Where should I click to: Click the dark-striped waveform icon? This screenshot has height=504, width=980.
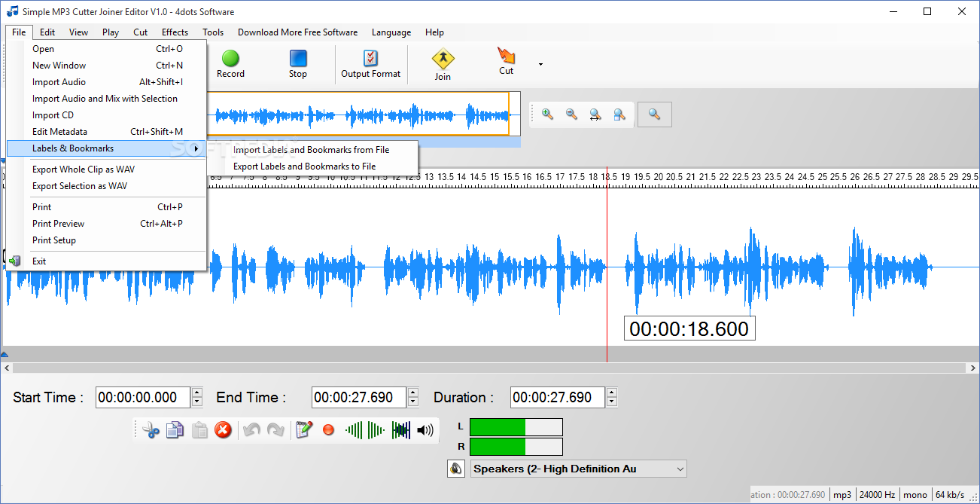(401, 430)
